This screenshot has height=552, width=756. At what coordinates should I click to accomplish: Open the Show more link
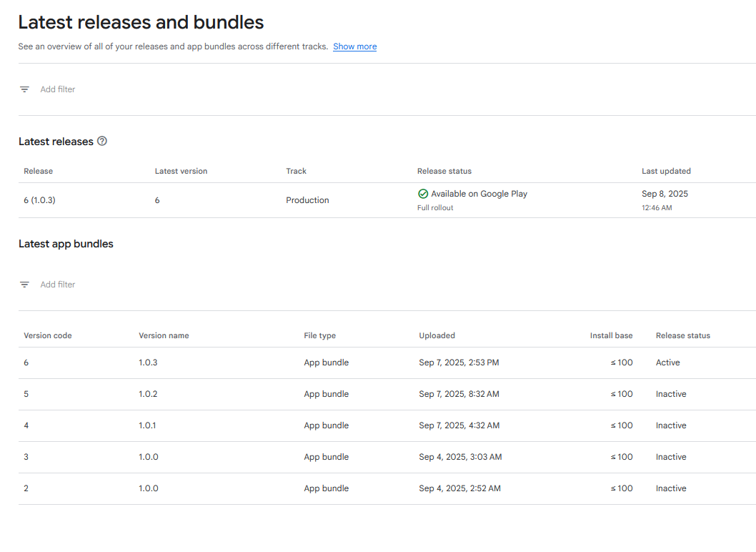pyautogui.click(x=355, y=46)
